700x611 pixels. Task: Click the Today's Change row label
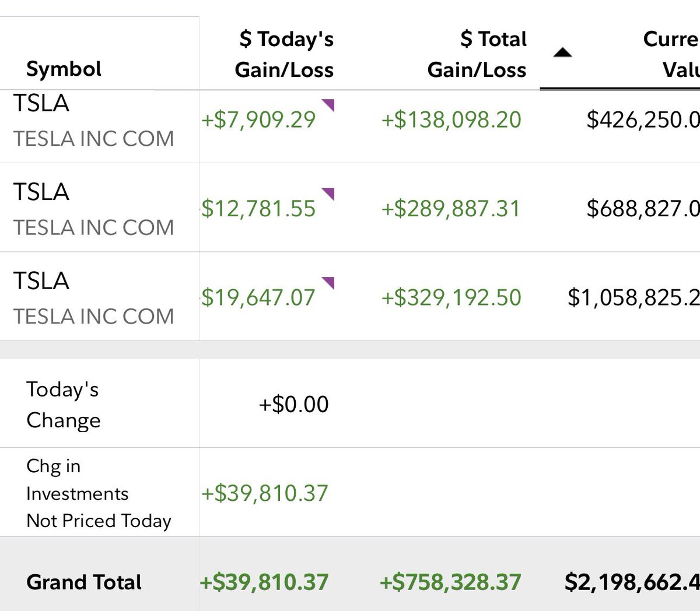tap(63, 405)
